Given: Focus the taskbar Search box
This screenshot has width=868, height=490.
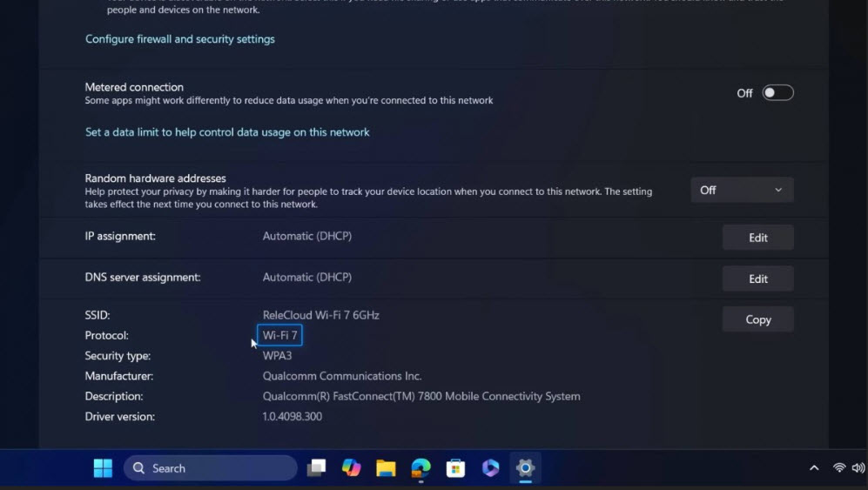Looking at the screenshot, I should coord(211,468).
